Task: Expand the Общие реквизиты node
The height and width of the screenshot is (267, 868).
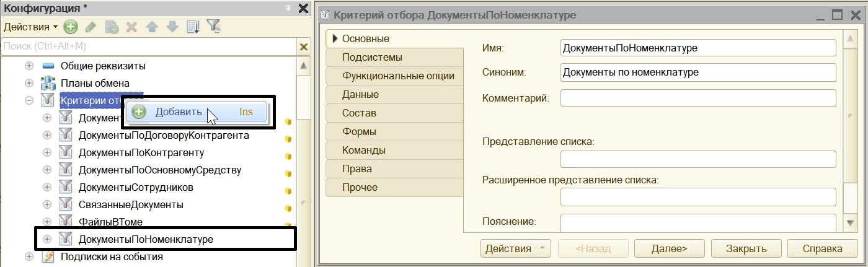Action: (x=29, y=66)
